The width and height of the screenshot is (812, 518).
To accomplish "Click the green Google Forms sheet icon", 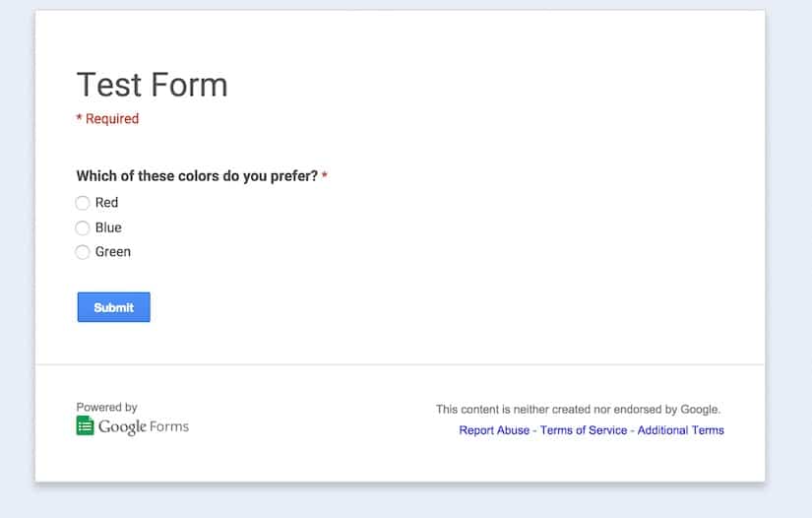I will [85, 425].
